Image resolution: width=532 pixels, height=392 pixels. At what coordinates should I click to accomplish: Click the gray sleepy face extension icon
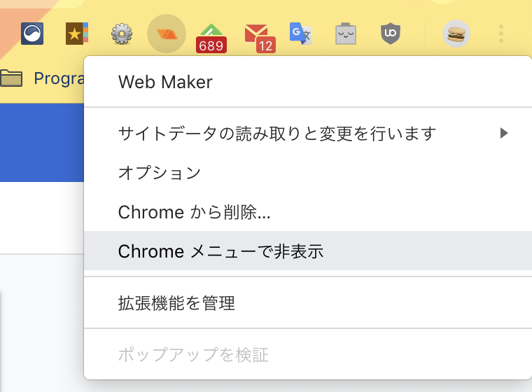pos(346,34)
